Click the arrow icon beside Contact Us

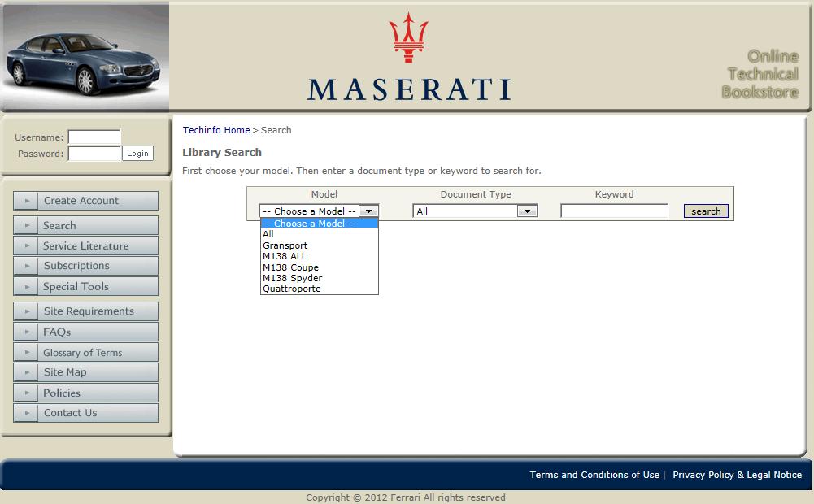27,413
